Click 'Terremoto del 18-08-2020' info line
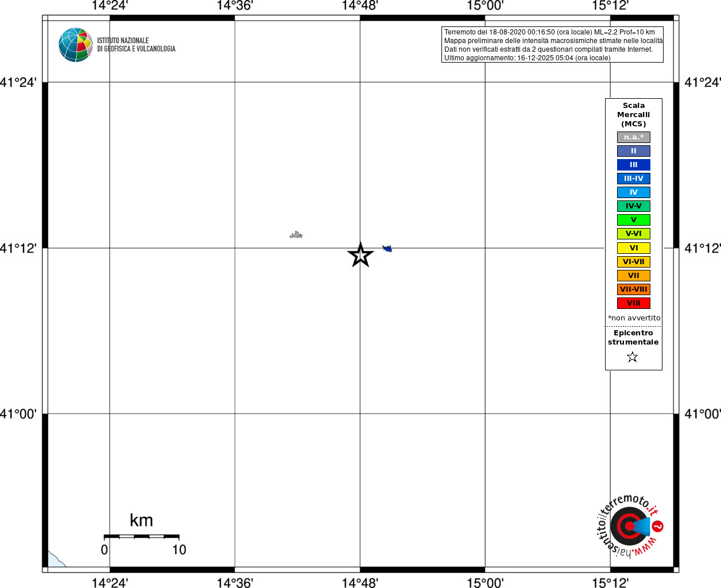Viewport: 721px width, 588px height. click(x=549, y=32)
